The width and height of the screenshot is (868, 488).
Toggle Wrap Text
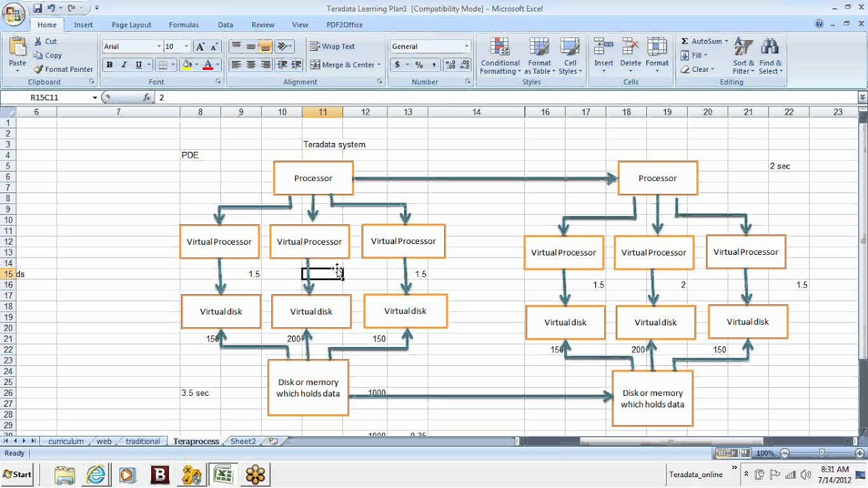(x=333, y=47)
